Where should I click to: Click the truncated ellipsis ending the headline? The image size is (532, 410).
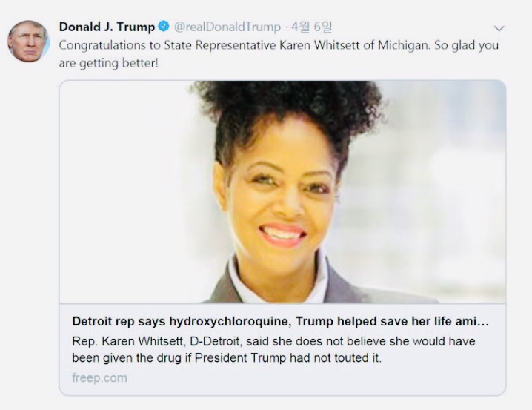tap(483, 321)
